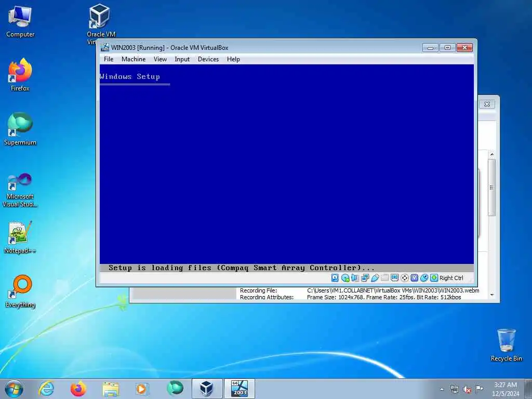Switch to WIN2003 VM taskbar button
The height and width of the screenshot is (399, 532).
239,389
